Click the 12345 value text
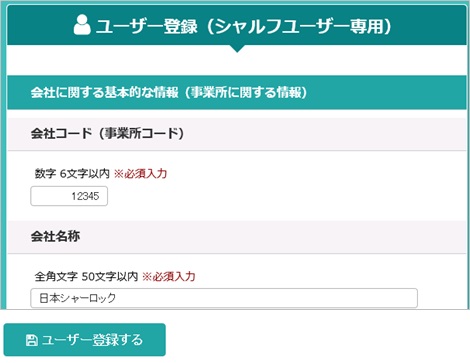Screen dimensions: 470x363 coord(85,196)
